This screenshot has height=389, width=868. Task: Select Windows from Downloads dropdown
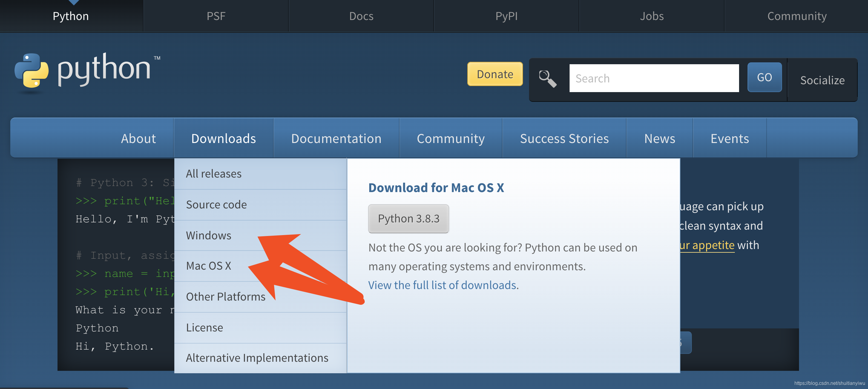261,235
